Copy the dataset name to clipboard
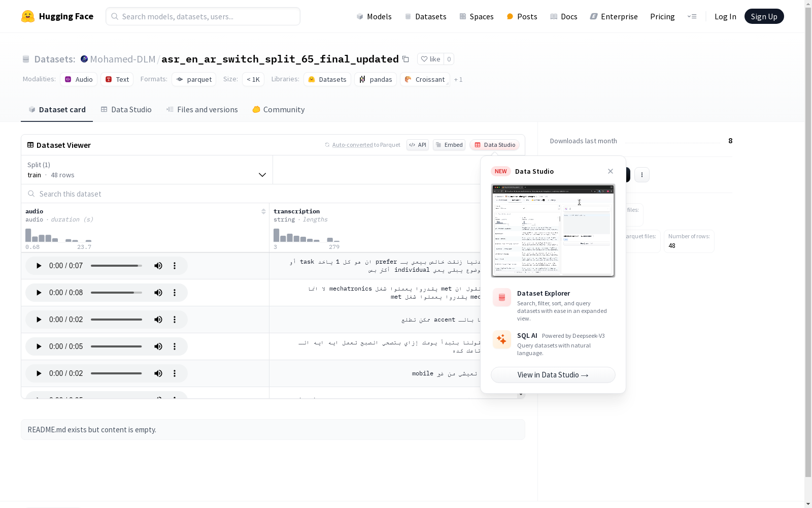The image size is (812, 508). 405,59
